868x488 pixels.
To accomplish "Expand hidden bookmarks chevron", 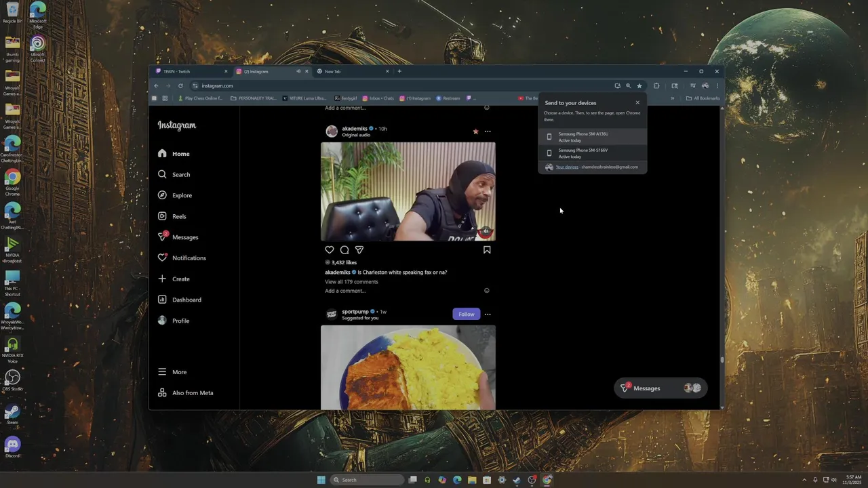I will coord(673,98).
